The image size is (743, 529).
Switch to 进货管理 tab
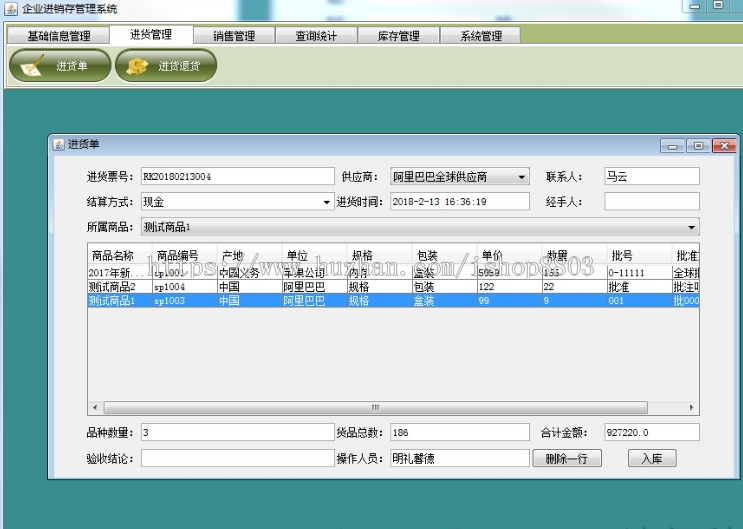click(151, 34)
